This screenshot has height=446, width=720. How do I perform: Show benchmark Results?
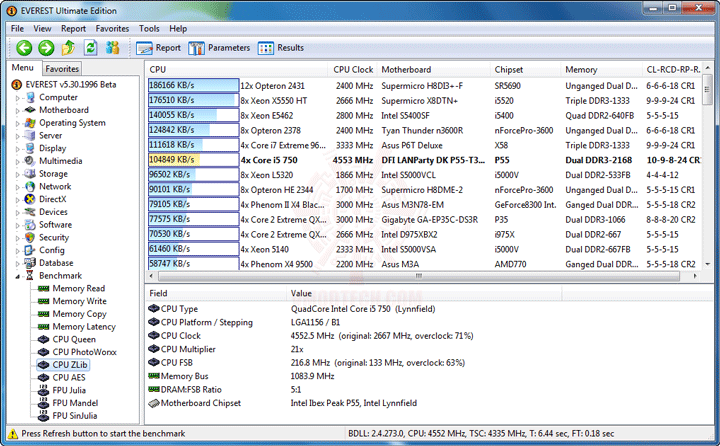281,48
